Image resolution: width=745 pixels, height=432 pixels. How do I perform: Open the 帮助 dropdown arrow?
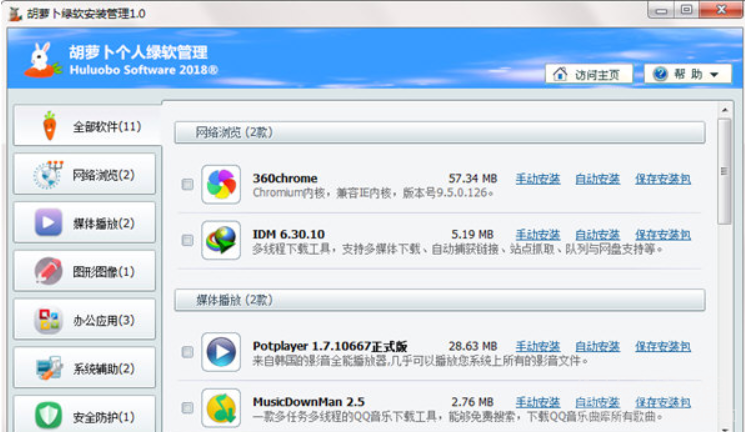coord(714,75)
